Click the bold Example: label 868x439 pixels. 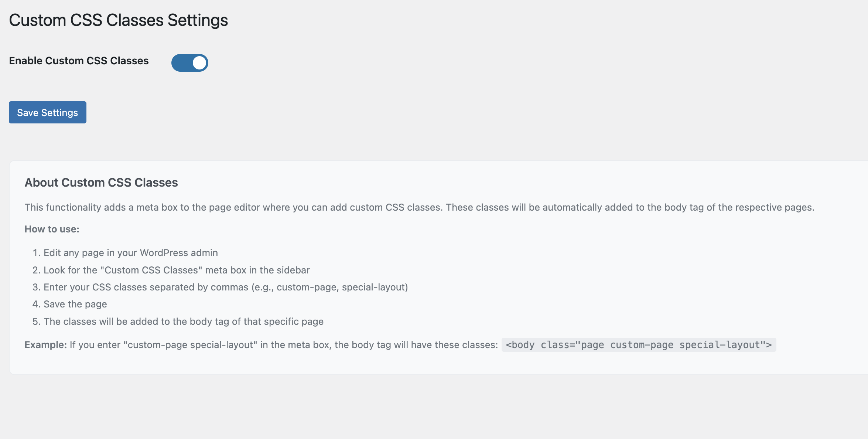pyautogui.click(x=46, y=345)
